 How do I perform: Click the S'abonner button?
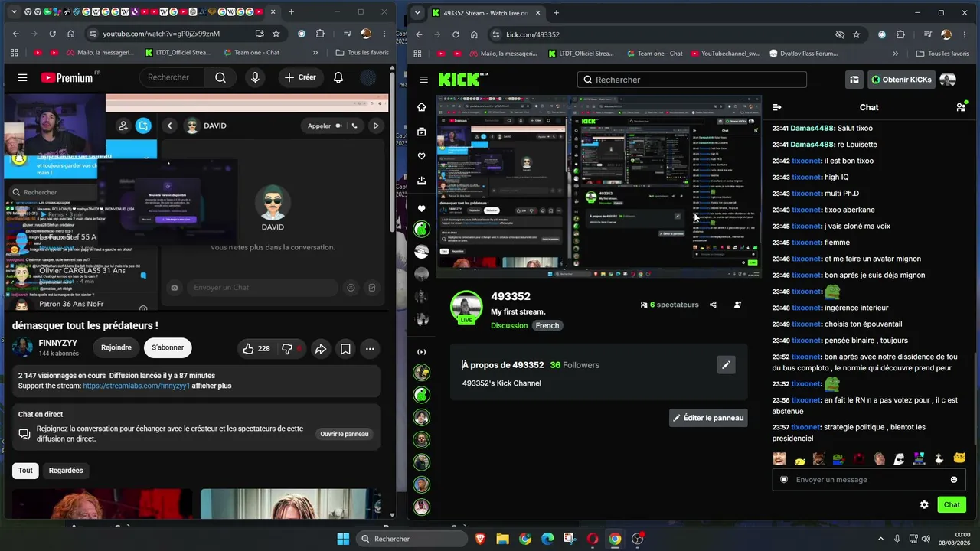168,347
